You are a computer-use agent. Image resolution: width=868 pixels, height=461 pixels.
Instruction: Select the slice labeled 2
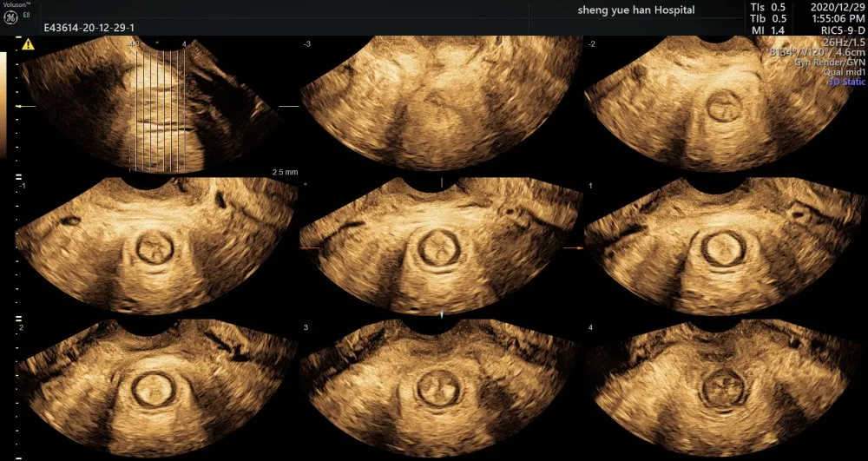tap(156, 388)
